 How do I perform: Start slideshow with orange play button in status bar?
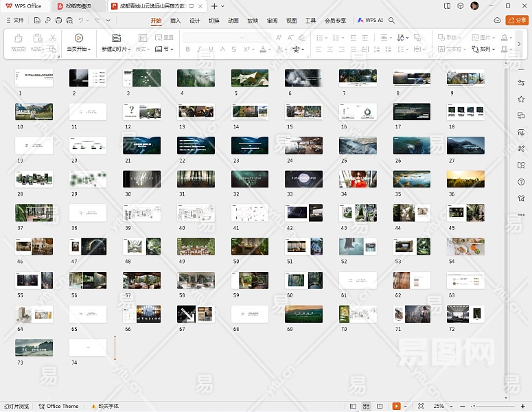(396, 407)
